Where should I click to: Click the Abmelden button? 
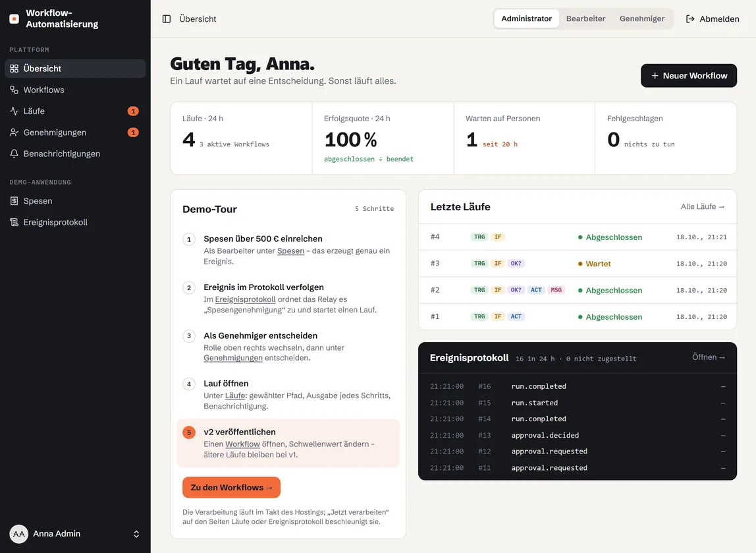tap(713, 19)
